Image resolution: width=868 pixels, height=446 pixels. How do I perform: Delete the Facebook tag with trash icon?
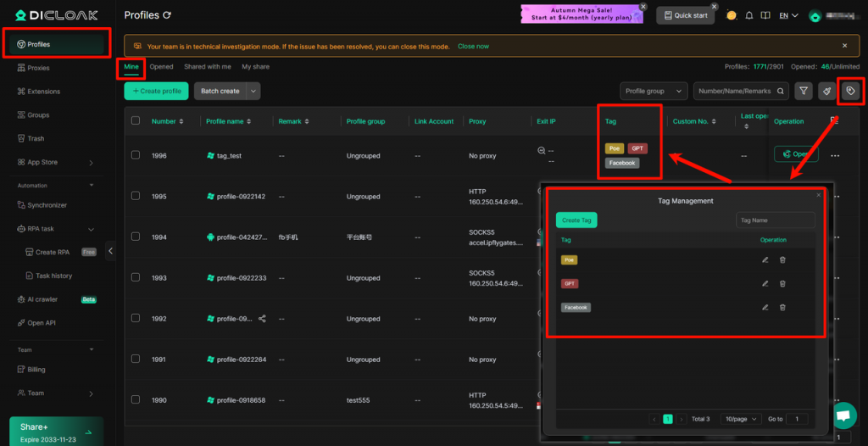782,307
